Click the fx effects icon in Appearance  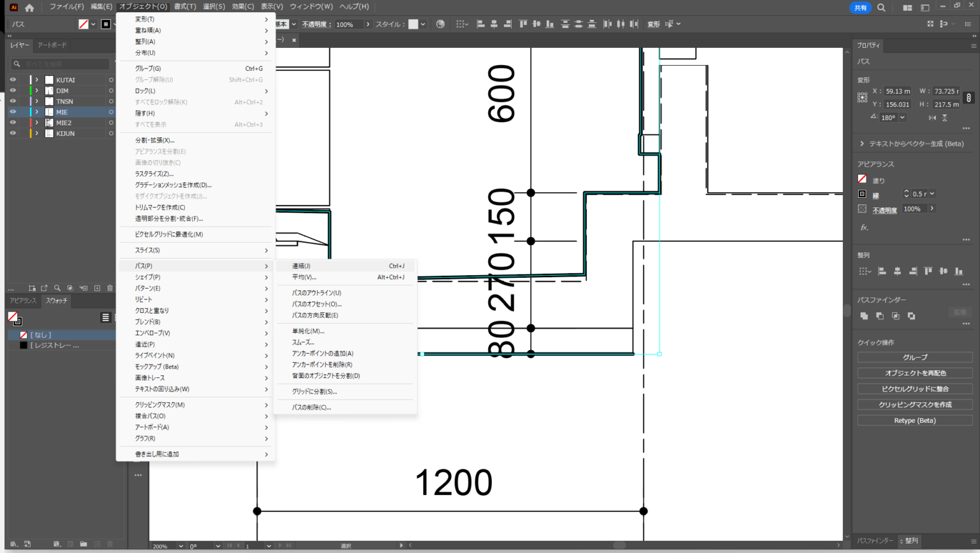click(864, 227)
